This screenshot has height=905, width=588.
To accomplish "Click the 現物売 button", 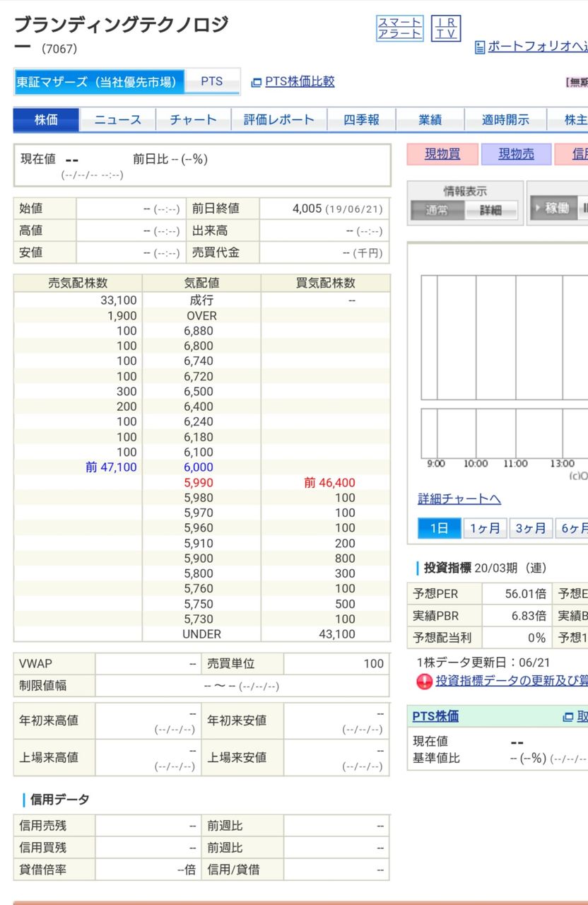I will tap(516, 155).
